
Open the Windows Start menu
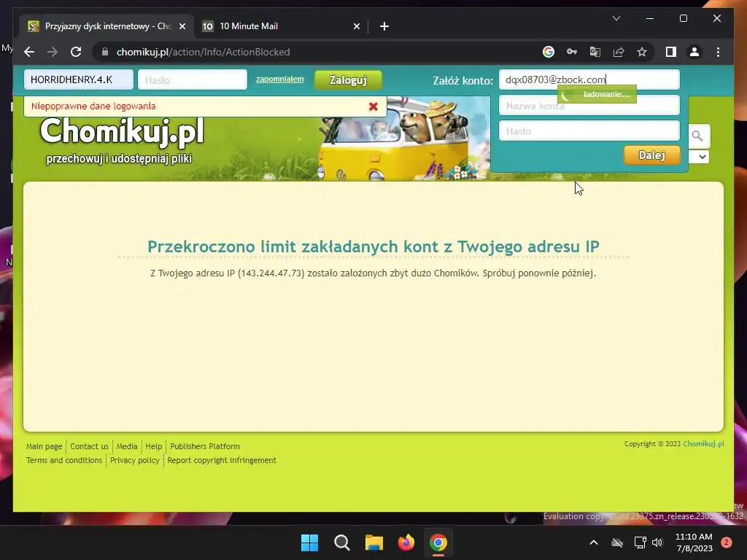[309, 542]
